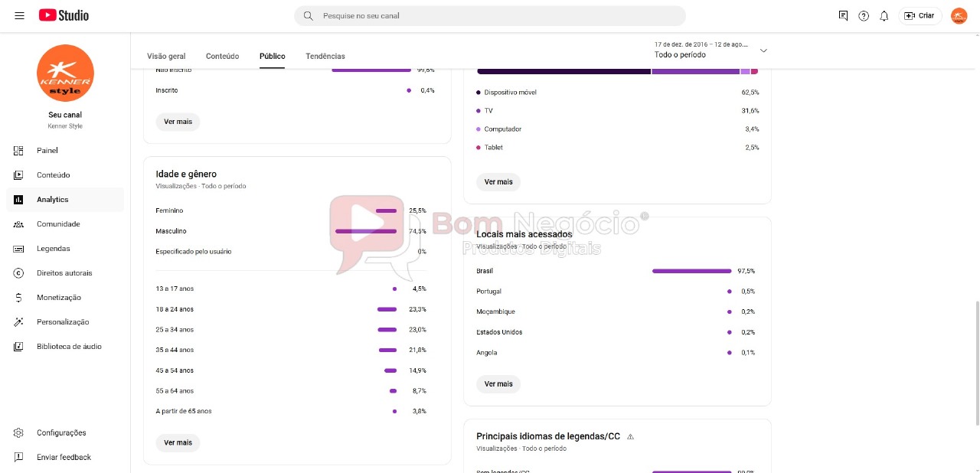
Task: Click the Kenner Style channel thumbnail
Action: tap(65, 73)
